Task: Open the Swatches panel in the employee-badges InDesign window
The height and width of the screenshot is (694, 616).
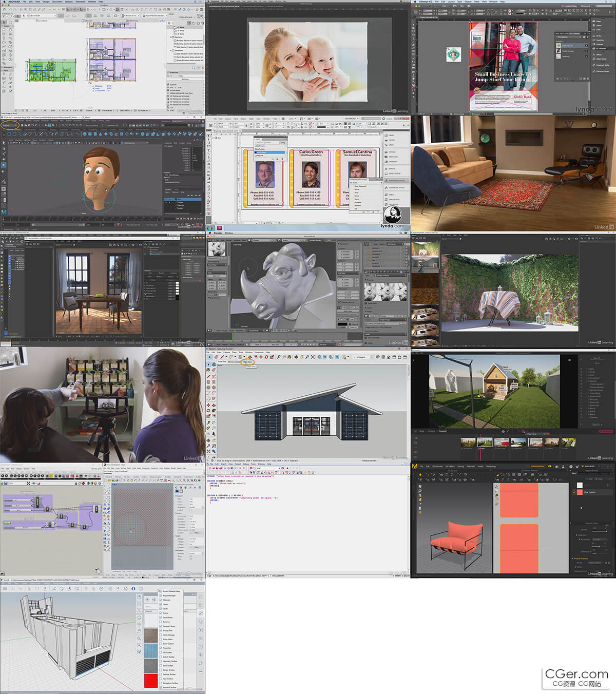Action: [x=392, y=157]
